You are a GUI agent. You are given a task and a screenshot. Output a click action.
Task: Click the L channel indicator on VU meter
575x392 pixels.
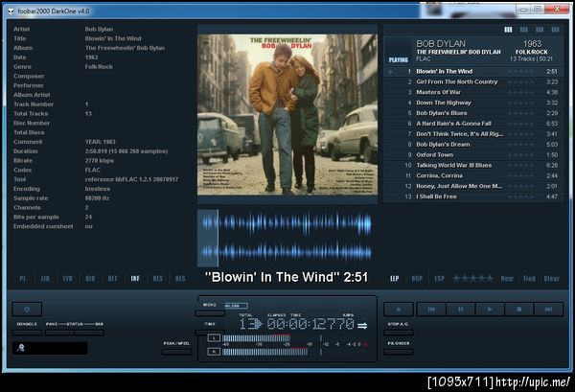pyautogui.click(x=214, y=337)
